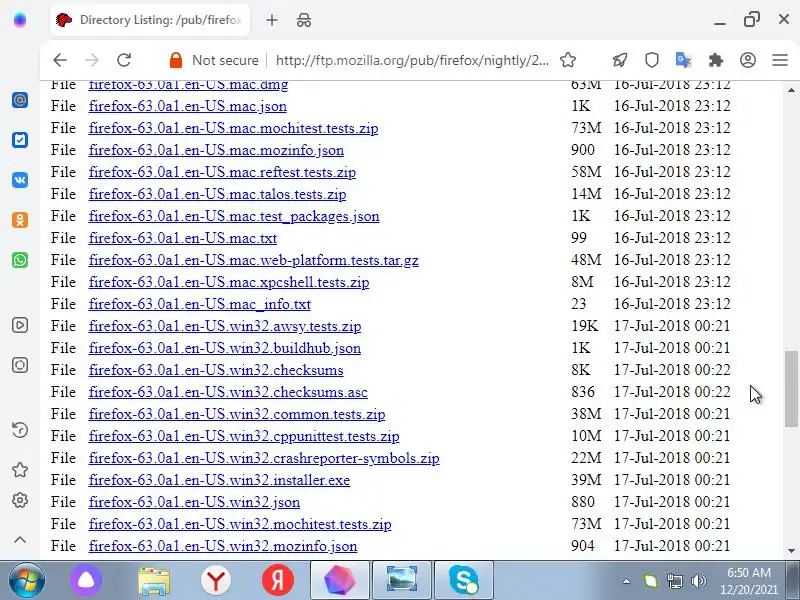Go back to the previous page
The image size is (800, 600).
pos(60,60)
